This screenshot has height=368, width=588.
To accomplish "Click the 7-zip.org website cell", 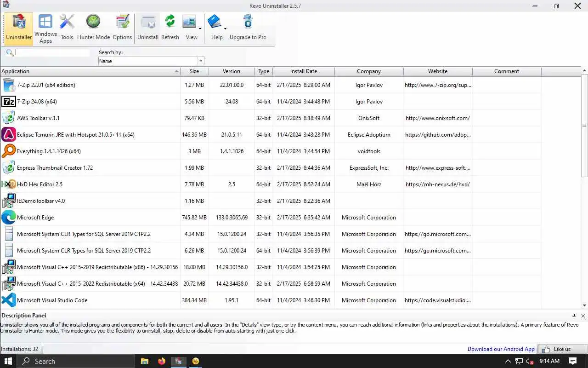I will (438, 85).
